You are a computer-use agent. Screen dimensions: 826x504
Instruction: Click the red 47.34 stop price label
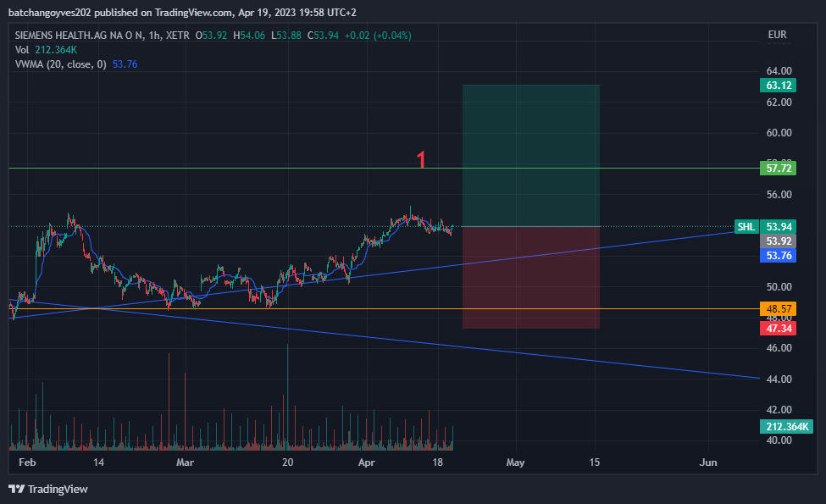[778, 329]
